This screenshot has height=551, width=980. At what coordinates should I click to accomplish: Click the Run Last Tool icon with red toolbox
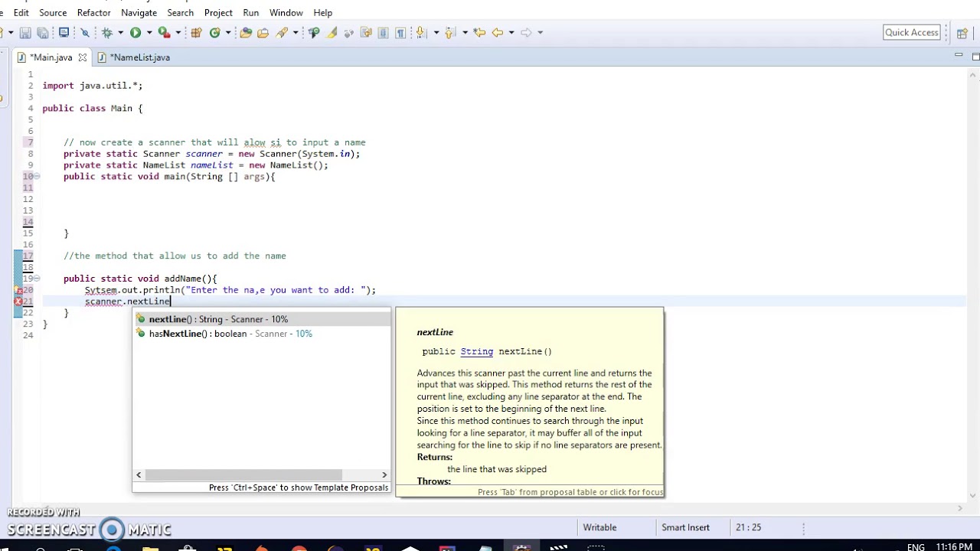tap(164, 32)
